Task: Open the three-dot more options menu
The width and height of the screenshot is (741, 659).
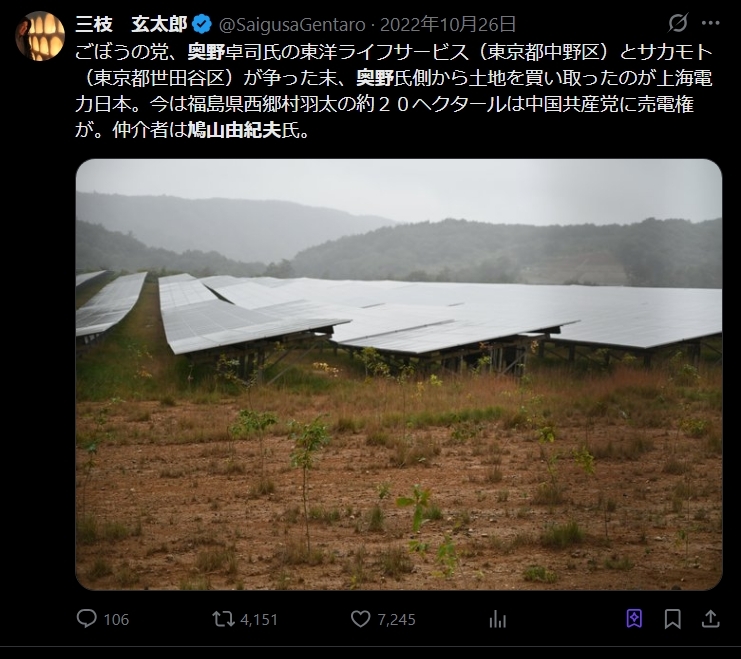Action: pyautogui.click(x=710, y=23)
